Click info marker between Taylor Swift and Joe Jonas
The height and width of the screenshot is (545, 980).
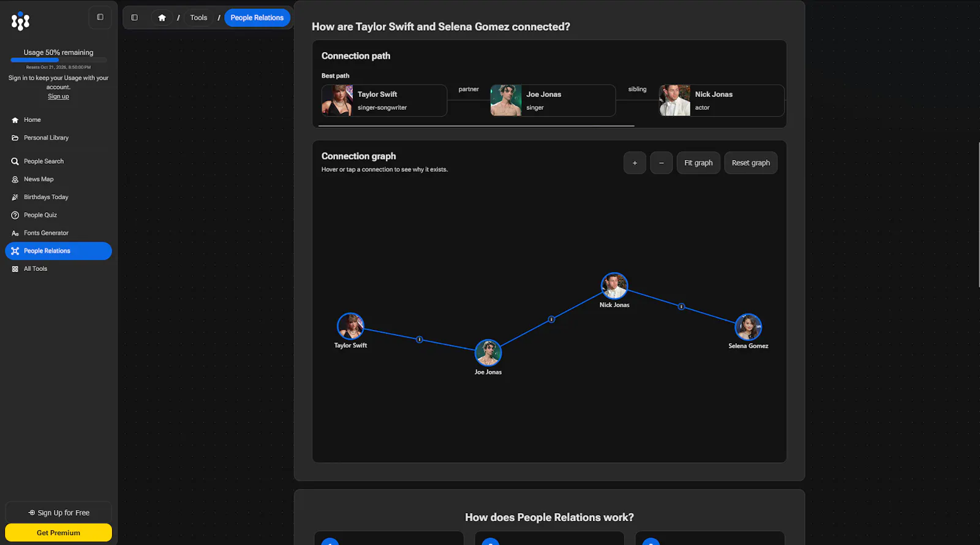pos(420,340)
